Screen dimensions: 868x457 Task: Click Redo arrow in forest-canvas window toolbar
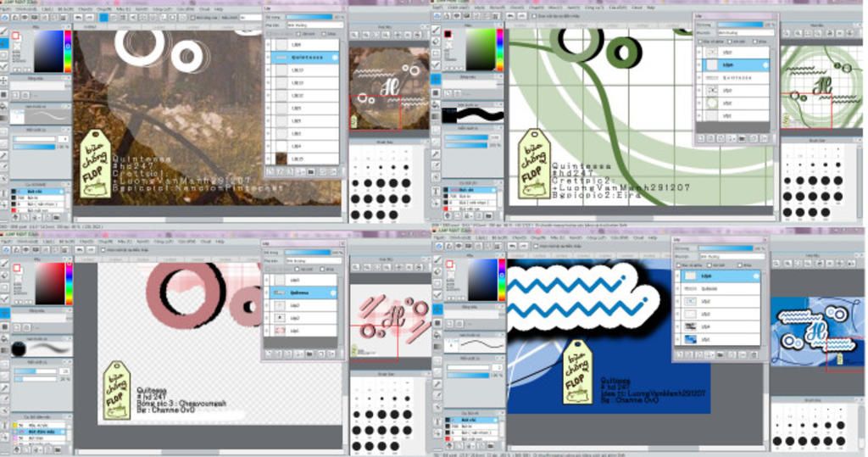tap(88, 18)
